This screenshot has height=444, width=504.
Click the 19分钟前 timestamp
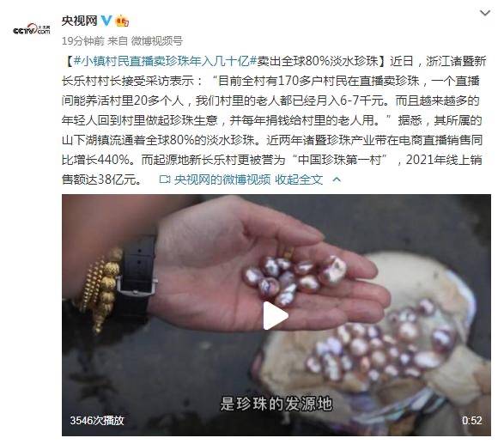83,41
